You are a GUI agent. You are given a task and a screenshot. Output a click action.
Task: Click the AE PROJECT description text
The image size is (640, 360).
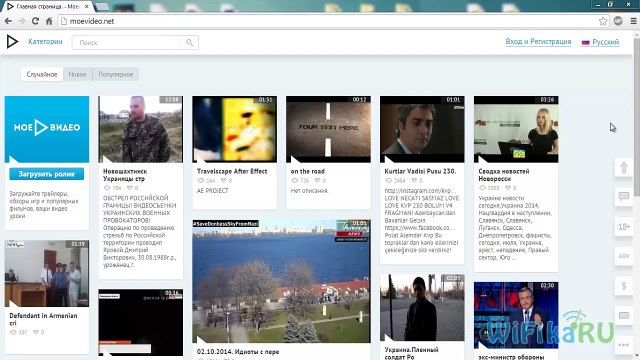pyautogui.click(x=213, y=191)
